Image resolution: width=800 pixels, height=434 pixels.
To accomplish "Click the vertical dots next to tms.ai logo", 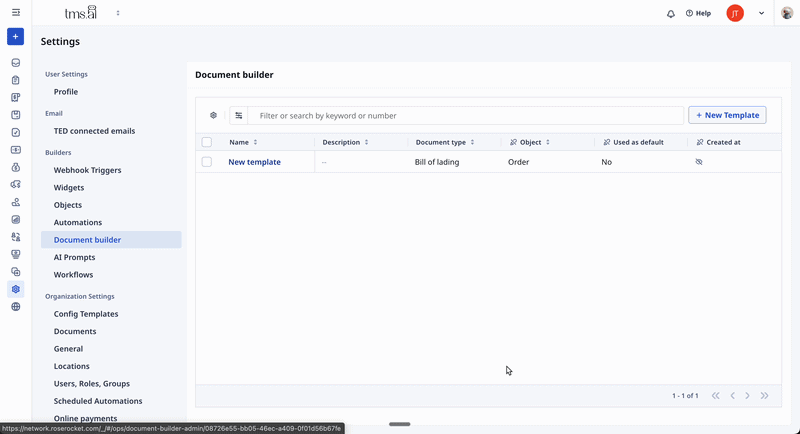I will (x=118, y=13).
